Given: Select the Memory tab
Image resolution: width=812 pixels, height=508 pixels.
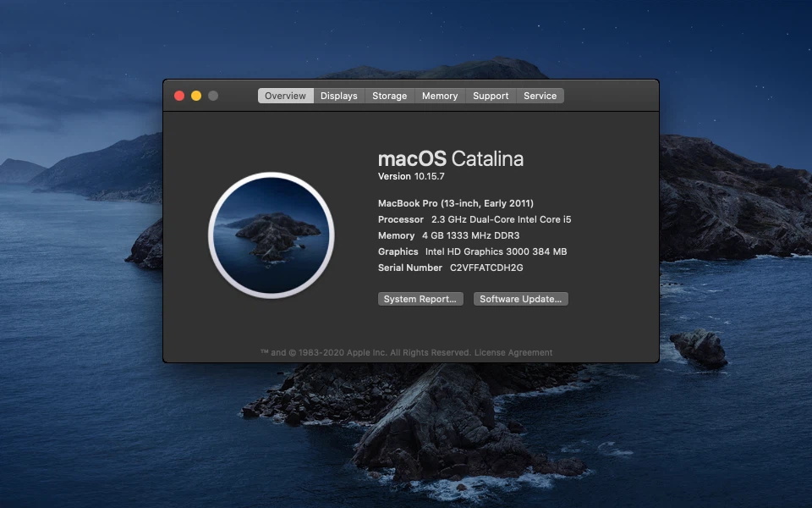Looking at the screenshot, I should (440, 96).
